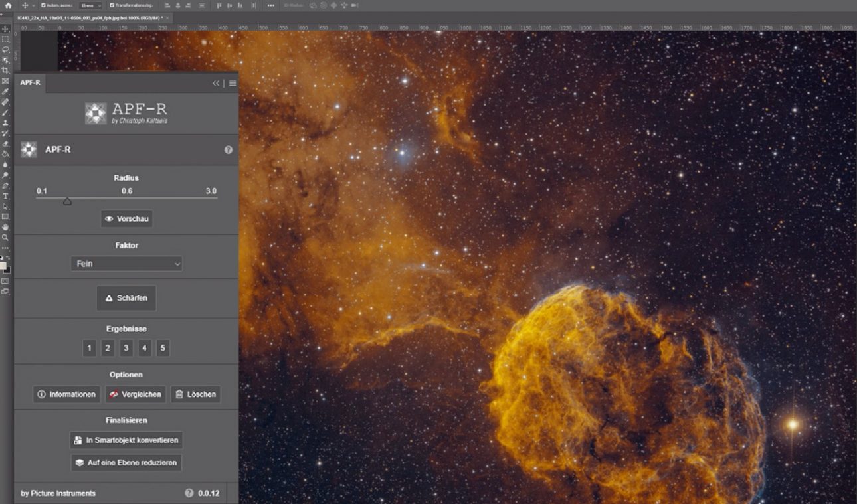Select the Move tool in the toolbar

tap(5, 29)
